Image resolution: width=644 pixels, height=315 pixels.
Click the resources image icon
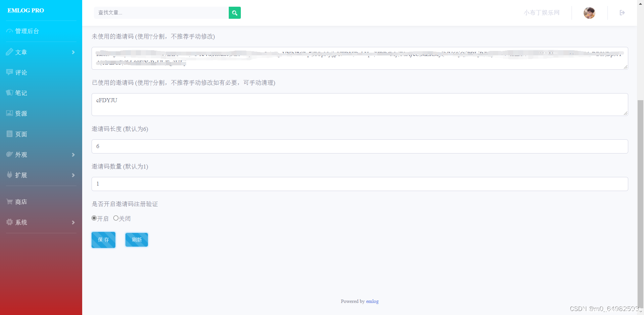pos(9,113)
